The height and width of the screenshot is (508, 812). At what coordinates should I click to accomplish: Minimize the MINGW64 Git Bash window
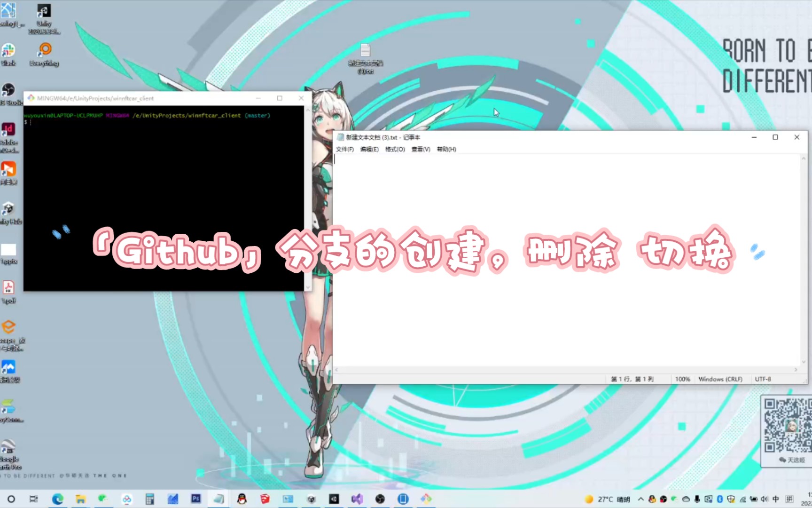point(258,98)
